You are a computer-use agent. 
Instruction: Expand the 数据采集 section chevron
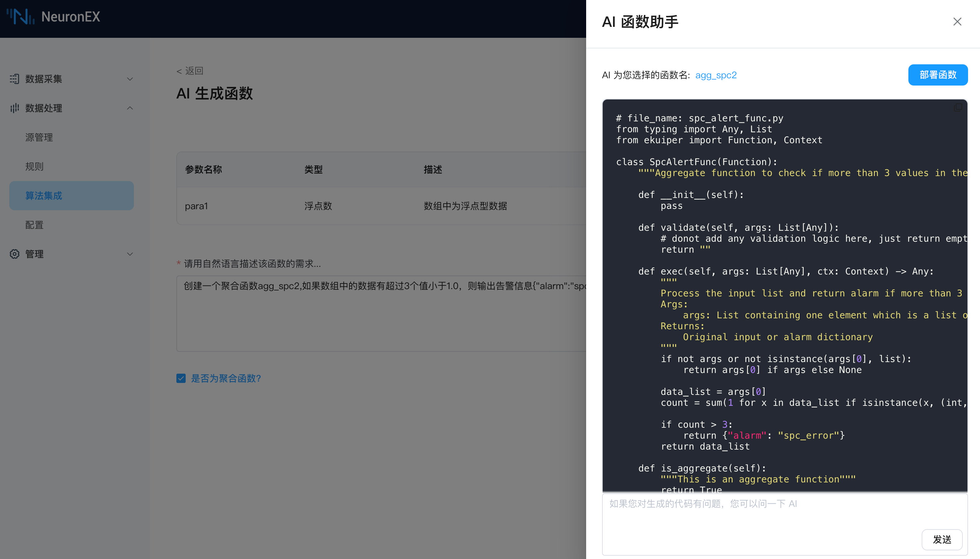pos(129,79)
